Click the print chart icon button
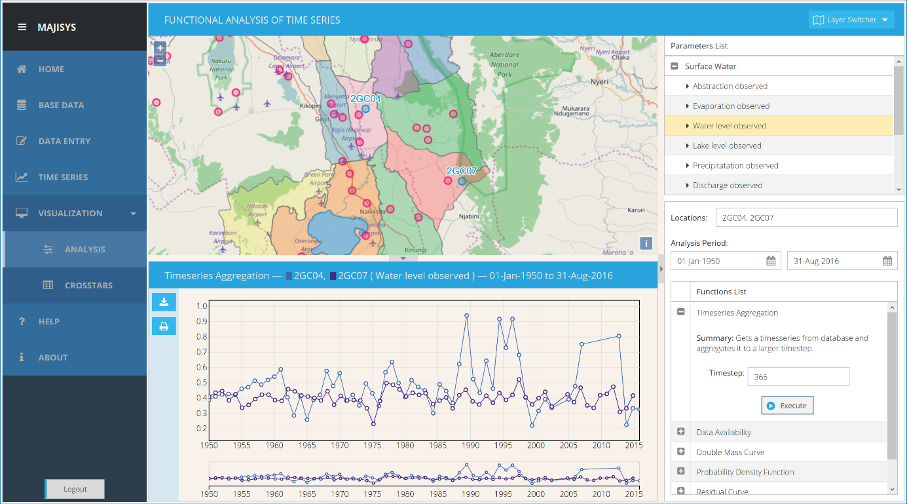Image resolution: width=908 pixels, height=504 pixels. coord(164,325)
